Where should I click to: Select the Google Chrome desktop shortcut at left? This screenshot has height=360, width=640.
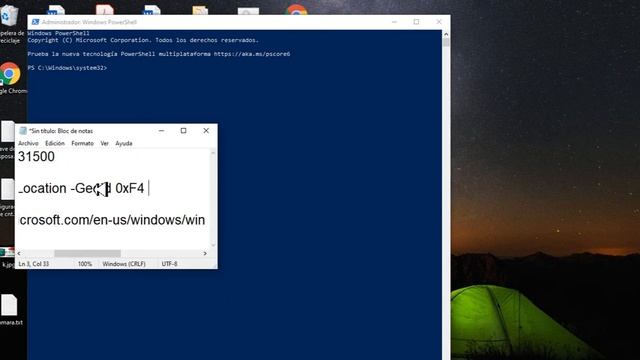(x=11, y=78)
